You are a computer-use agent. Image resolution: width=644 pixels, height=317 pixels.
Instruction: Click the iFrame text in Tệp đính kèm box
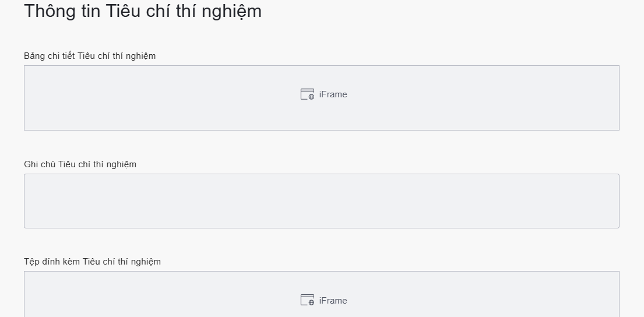[x=333, y=301]
